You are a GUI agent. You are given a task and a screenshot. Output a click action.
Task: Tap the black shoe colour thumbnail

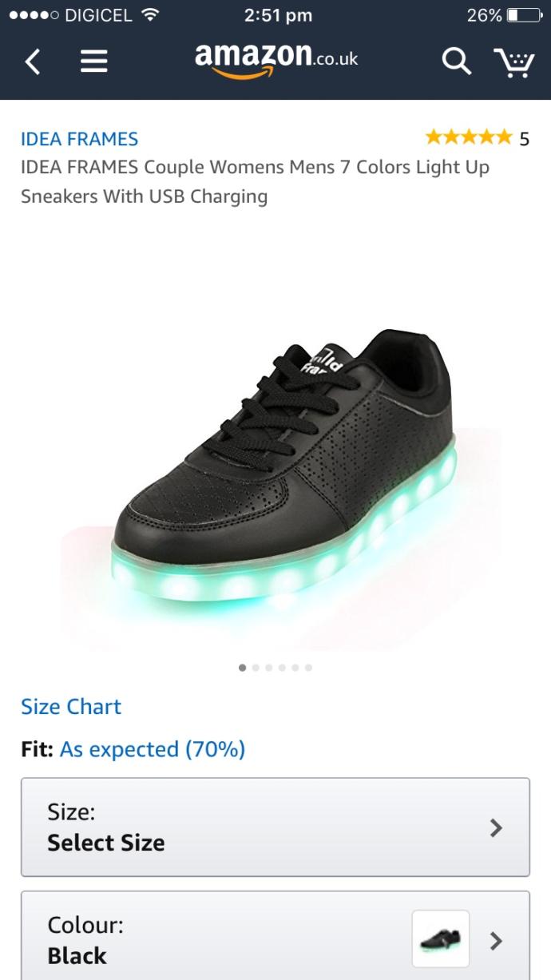click(441, 939)
